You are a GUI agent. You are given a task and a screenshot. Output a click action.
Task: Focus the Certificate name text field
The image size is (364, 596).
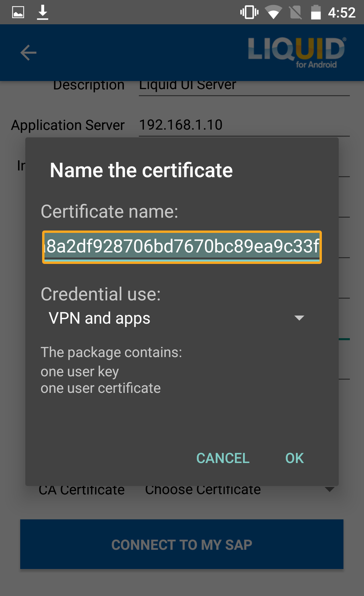tap(182, 247)
